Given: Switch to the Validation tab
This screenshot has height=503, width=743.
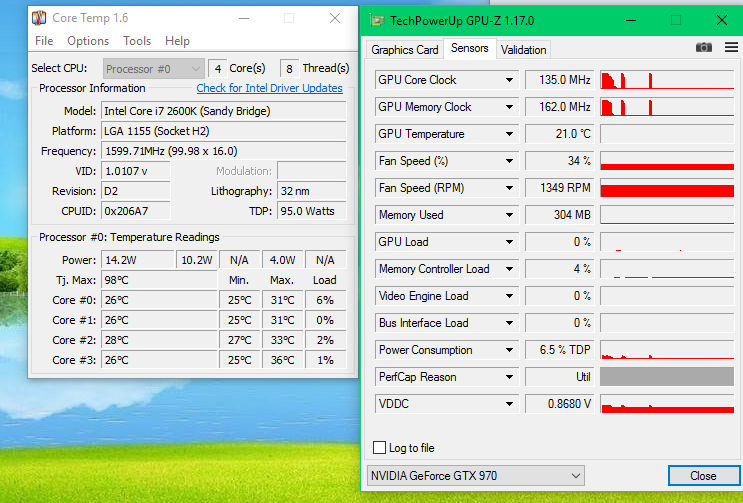Looking at the screenshot, I should point(523,50).
